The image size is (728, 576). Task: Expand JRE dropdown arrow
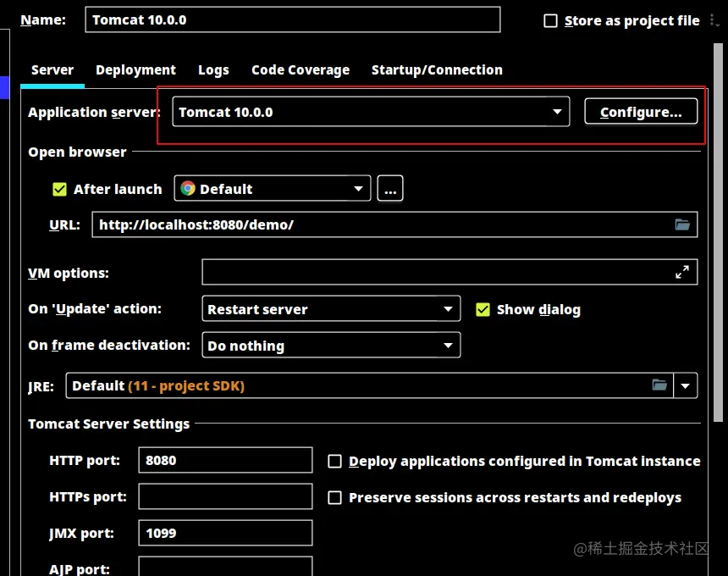(686, 385)
